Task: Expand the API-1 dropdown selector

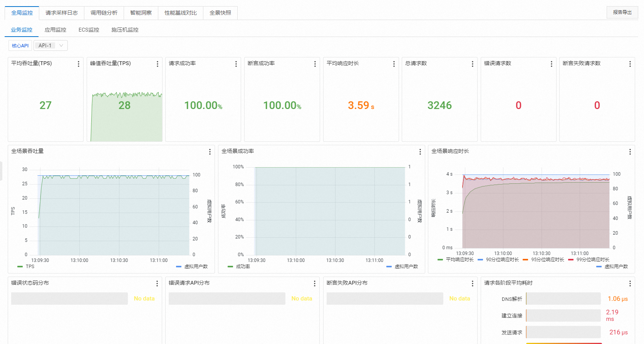Action: coord(51,45)
